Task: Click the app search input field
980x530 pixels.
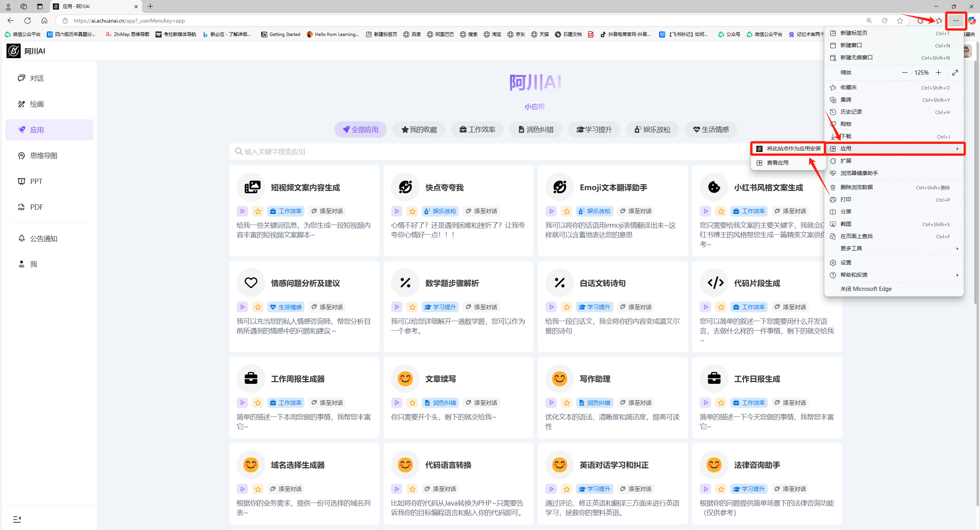Action: 489,152
